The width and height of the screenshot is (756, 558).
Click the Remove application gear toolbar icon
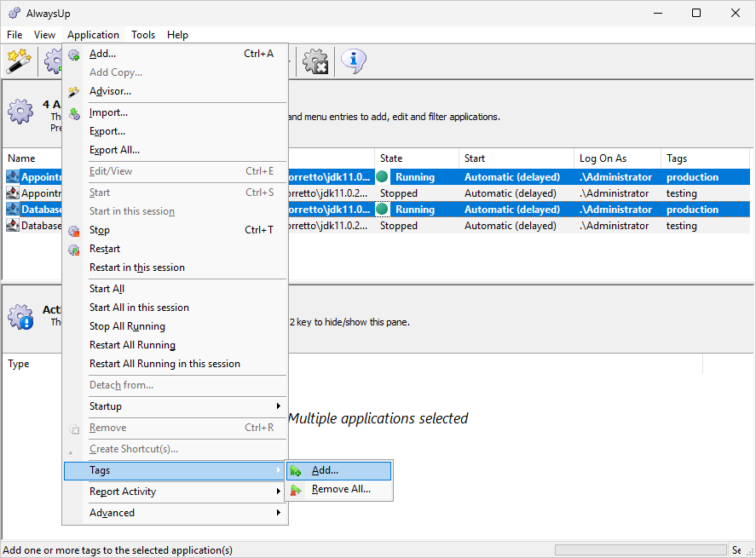click(315, 61)
